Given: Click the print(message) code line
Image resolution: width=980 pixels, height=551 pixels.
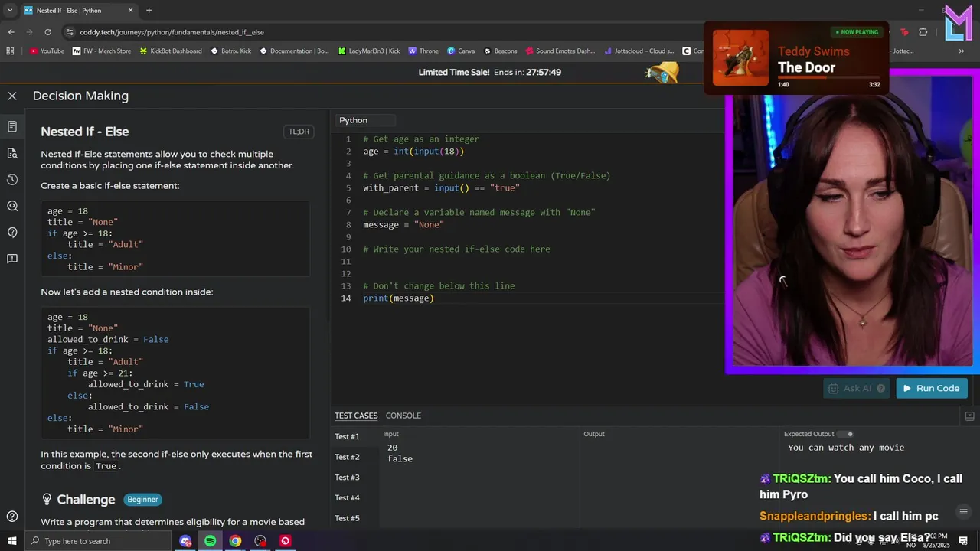Looking at the screenshot, I should point(398,298).
